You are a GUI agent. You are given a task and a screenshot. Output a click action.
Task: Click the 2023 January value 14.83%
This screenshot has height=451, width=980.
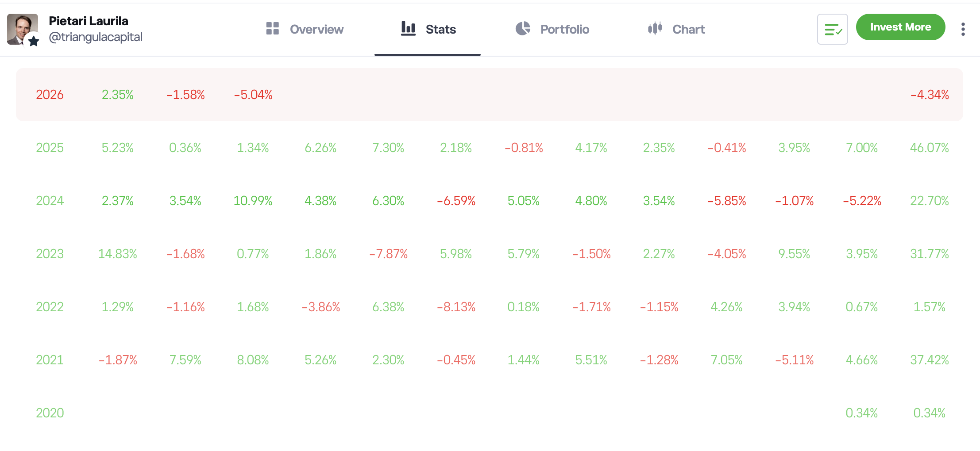tap(117, 254)
